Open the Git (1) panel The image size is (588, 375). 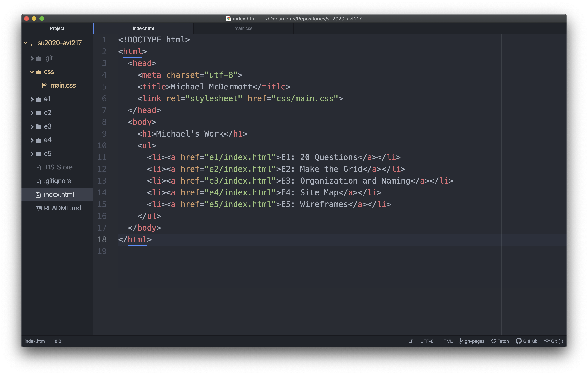554,341
